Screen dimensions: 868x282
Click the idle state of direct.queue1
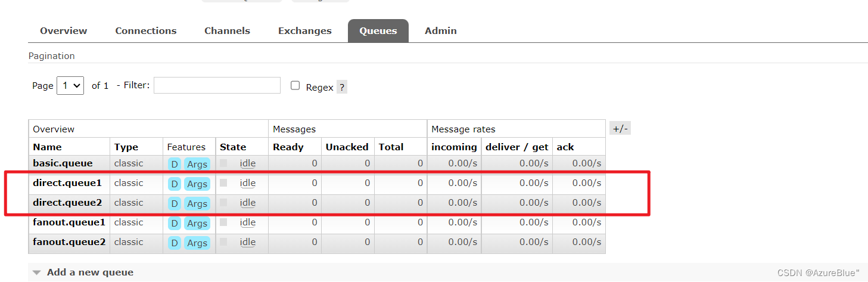(x=248, y=183)
